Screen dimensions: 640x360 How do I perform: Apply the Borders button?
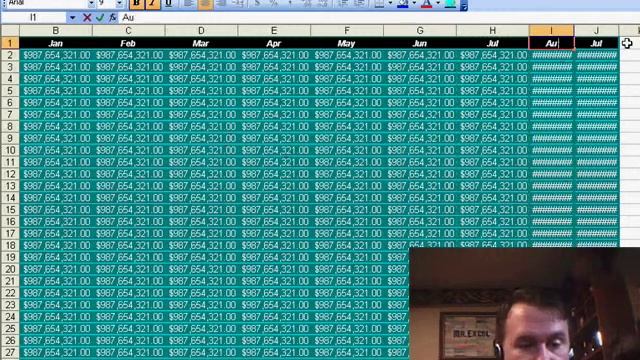point(379,3)
